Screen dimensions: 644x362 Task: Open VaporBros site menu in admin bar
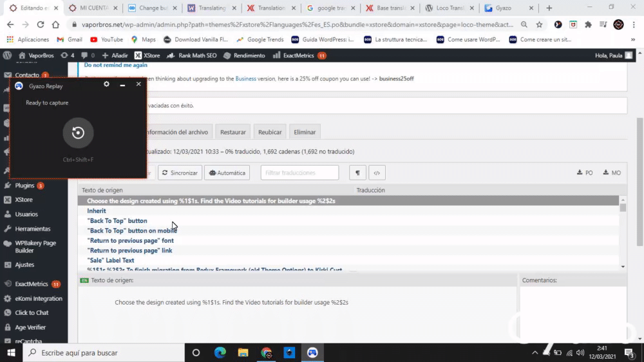click(x=36, y=55)
